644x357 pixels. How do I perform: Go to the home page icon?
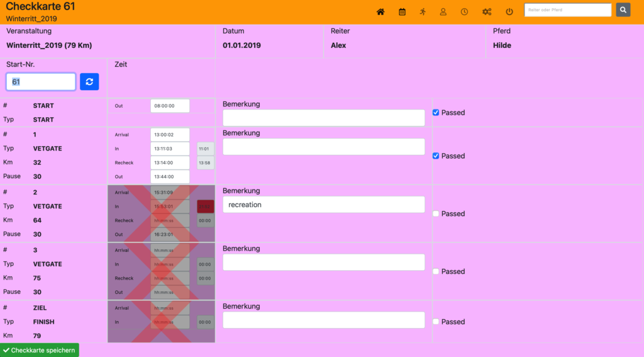coord(380,12)
